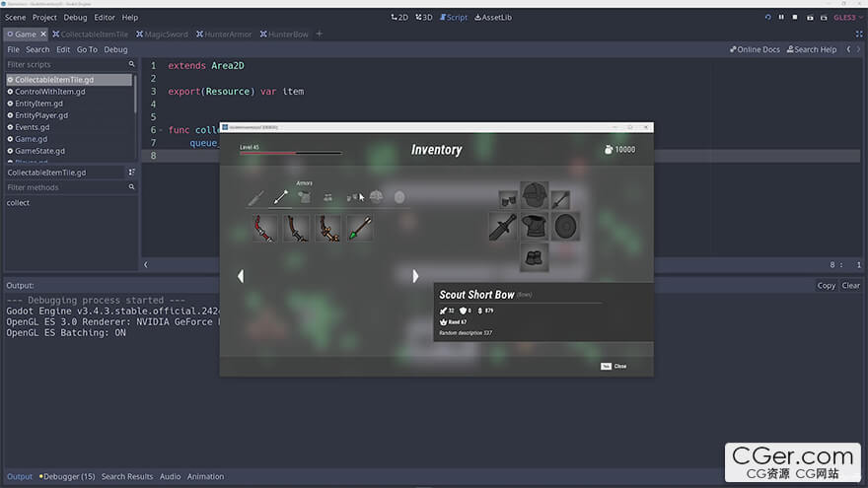Open the Search Results panel

(127, 476)
